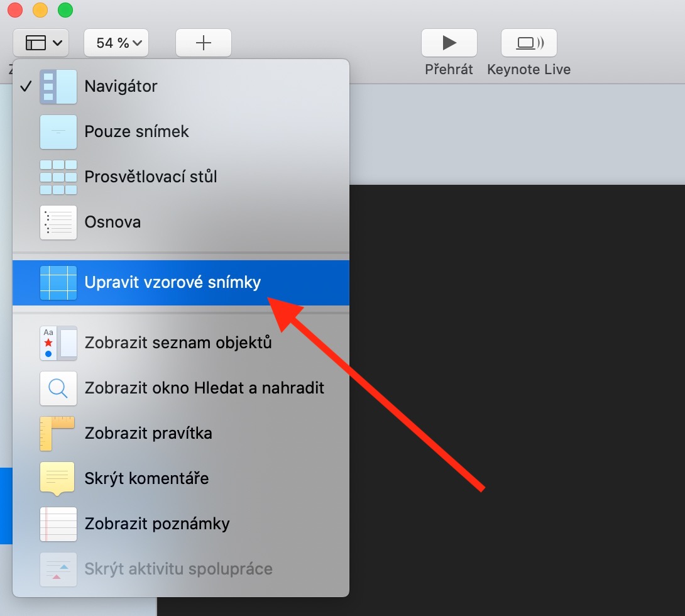The width and height of the screenshot is (685, 616).
Task: Click the ruler icon for Zobrazit pravítka
Action: (x=57, y=433)
